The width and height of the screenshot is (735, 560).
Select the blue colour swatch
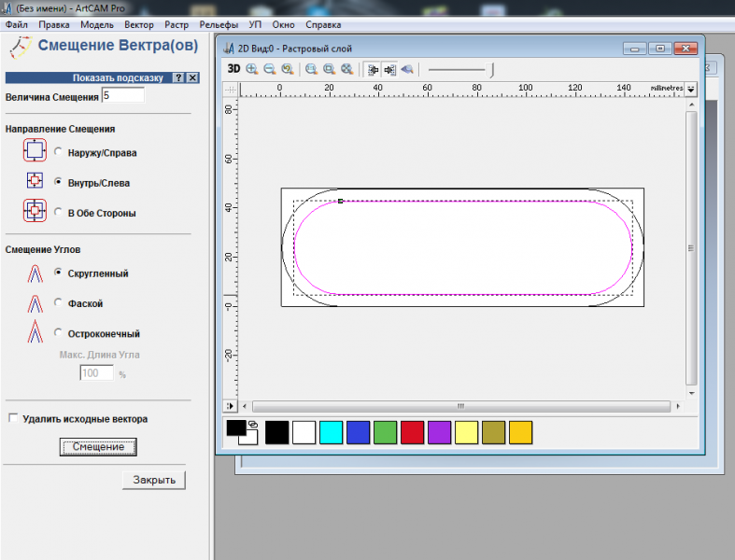[x=358, y=432]
